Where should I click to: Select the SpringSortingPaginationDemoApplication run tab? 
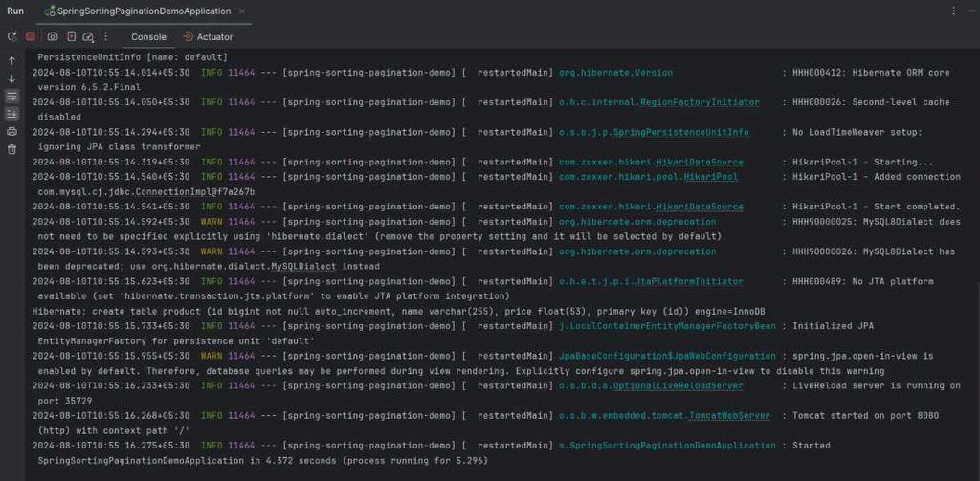pos(144,11)
